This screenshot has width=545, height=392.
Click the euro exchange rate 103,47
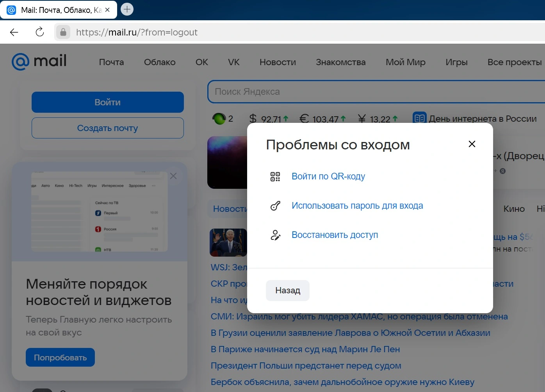click(x=322, y=119)
